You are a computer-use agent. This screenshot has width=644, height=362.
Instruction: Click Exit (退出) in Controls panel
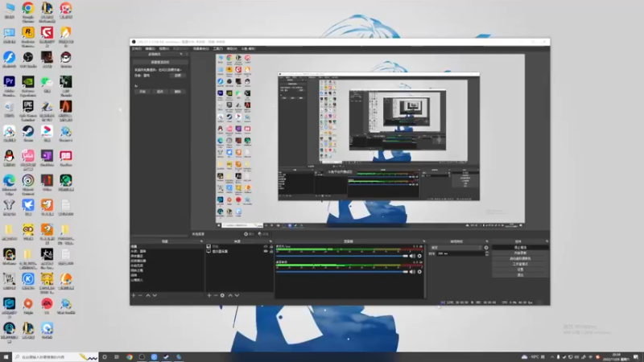pyautogui.click(x=520, y=275)
